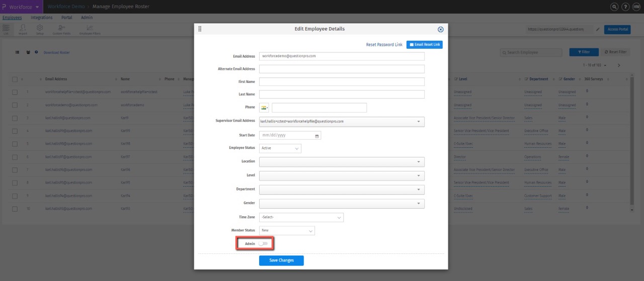Open the Time Zone select dropdown
The image size is (644, 281).
301,217
